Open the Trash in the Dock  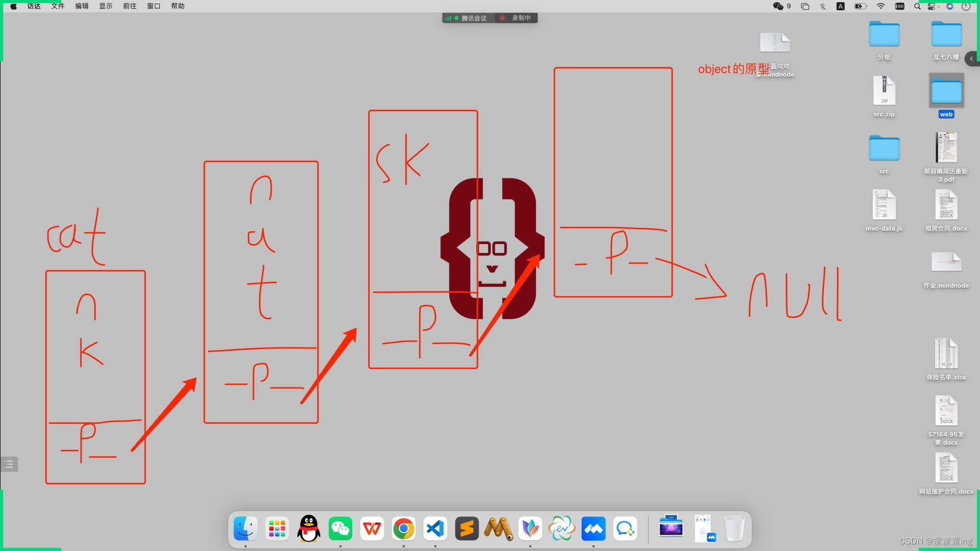pyautogui.click(x=734, y=529)
